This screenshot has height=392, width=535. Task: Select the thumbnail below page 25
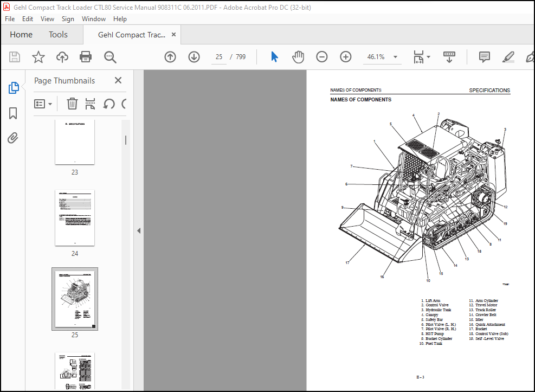click(75, 371)
